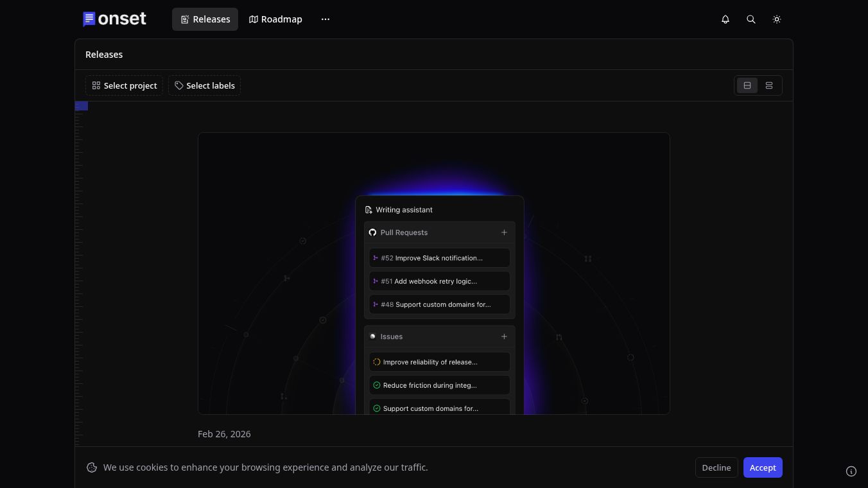
Task: Open search with the magnifier icon
Action: click(x=751, y=19)
